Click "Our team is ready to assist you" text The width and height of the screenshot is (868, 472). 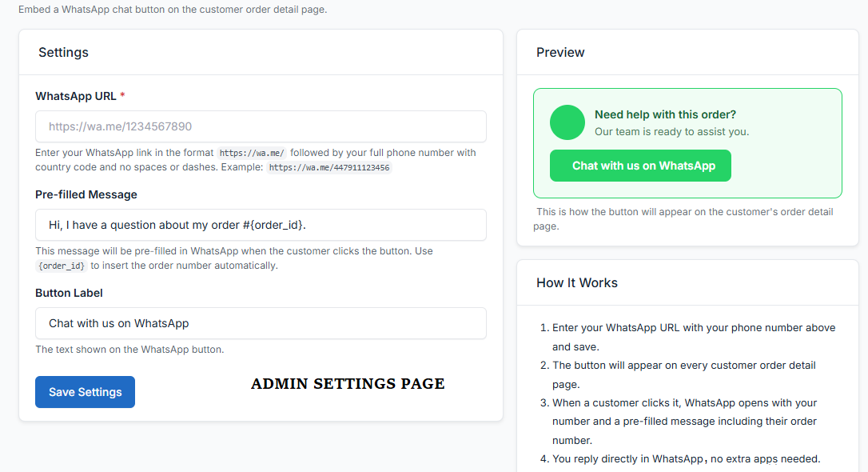tap(671, 131)
